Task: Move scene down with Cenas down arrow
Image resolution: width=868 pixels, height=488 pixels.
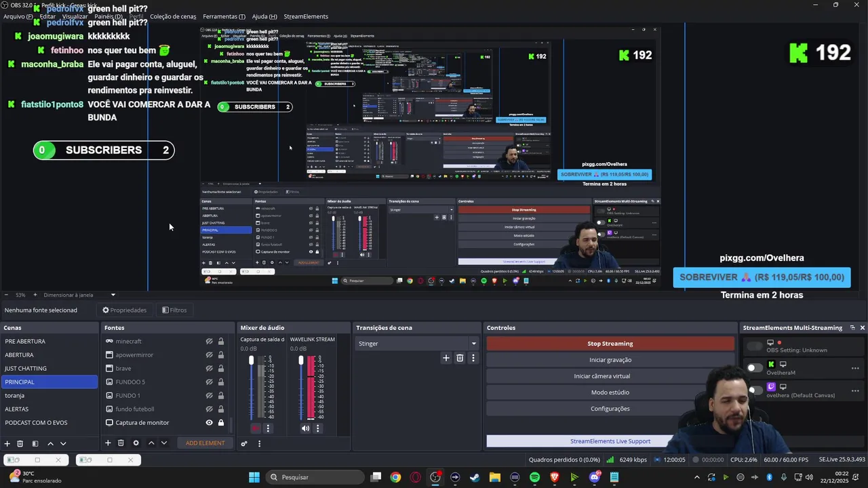Action: point(63,443)
